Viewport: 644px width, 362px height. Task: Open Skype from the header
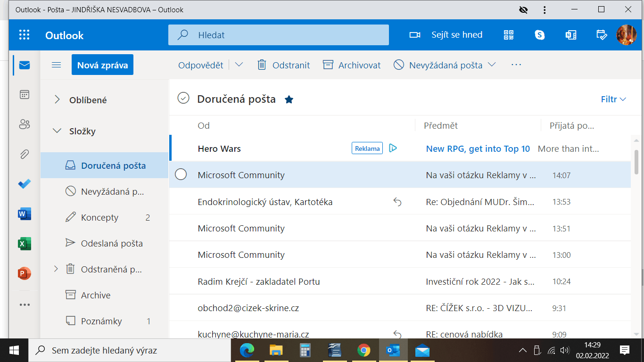point(540,35)
